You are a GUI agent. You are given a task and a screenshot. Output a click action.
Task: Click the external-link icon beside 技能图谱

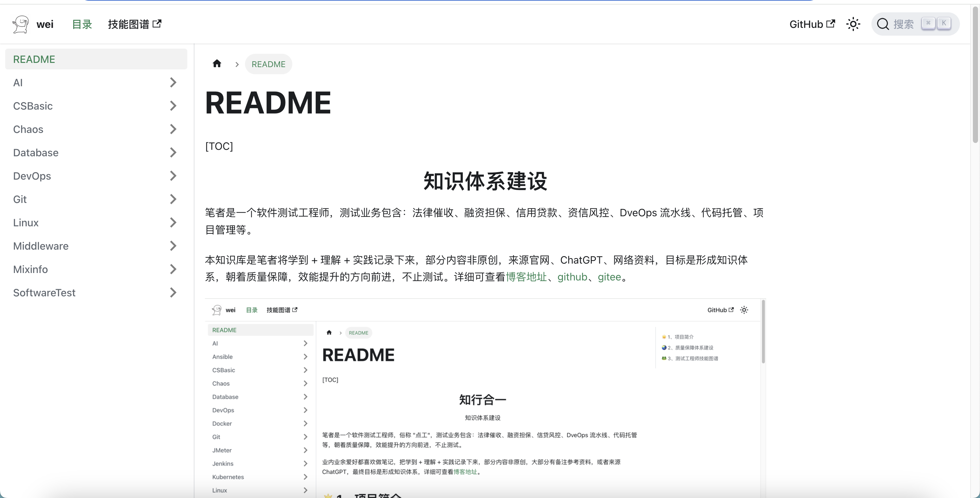coord(157,24)
